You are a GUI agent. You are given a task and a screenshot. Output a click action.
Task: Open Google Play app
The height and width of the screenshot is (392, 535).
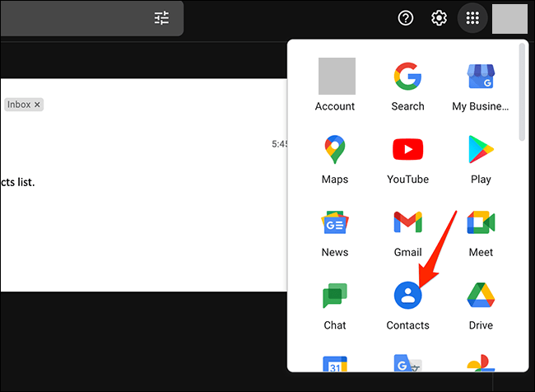[481, 160]
